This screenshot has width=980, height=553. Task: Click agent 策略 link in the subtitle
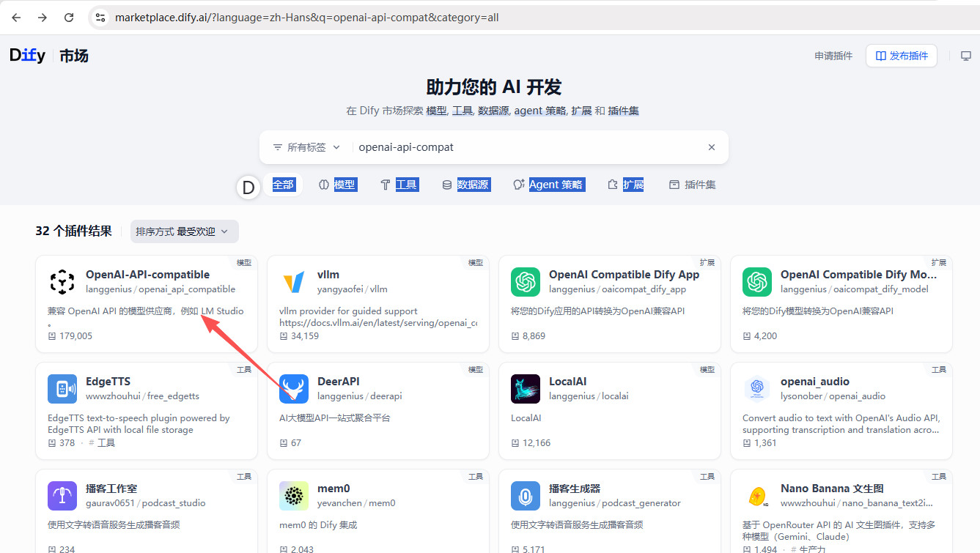(x=540, y=111)
